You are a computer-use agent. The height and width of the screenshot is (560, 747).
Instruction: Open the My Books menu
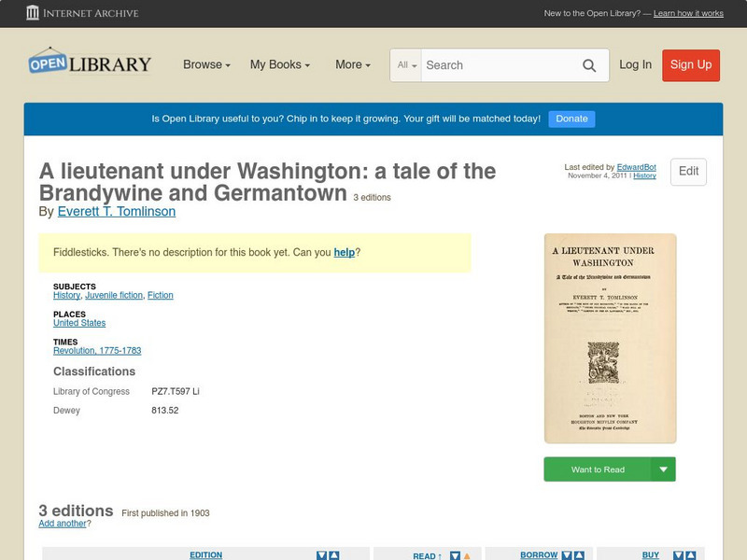click(279, 65)
